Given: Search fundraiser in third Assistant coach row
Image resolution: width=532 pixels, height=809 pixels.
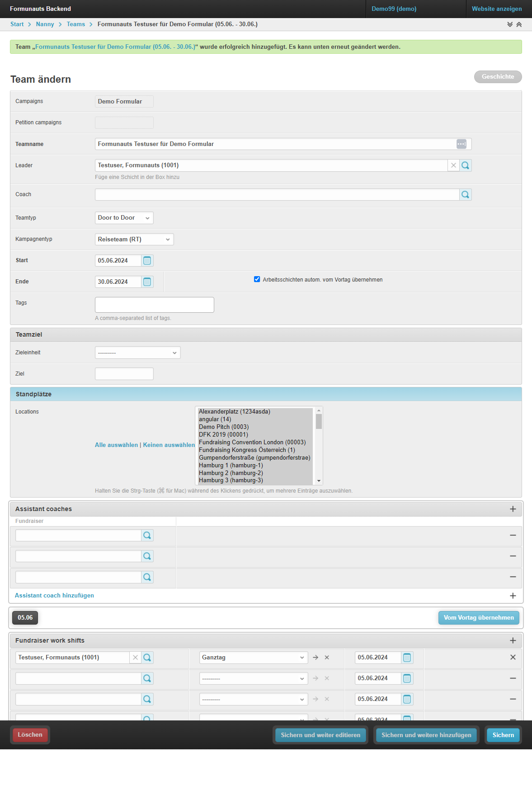Looking at the screenshot, I should [x=147, y=577].
